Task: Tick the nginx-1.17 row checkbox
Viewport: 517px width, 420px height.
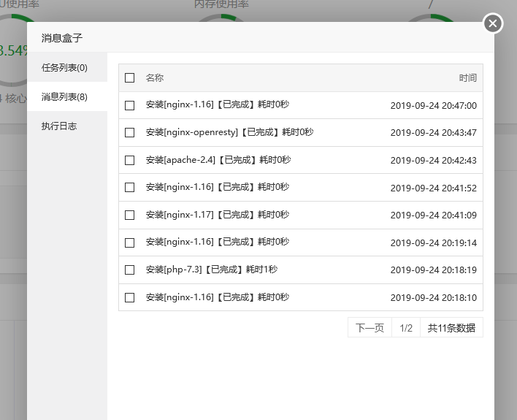Action: click(x=129, y=215)
